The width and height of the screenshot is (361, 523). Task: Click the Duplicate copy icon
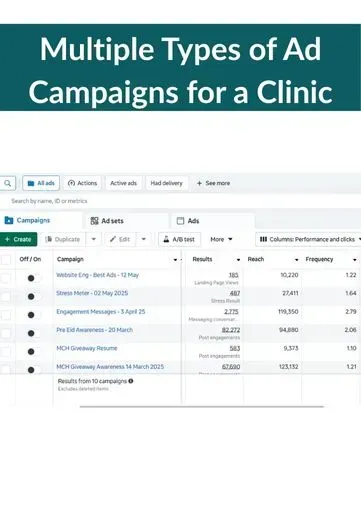tap(48, 239)
